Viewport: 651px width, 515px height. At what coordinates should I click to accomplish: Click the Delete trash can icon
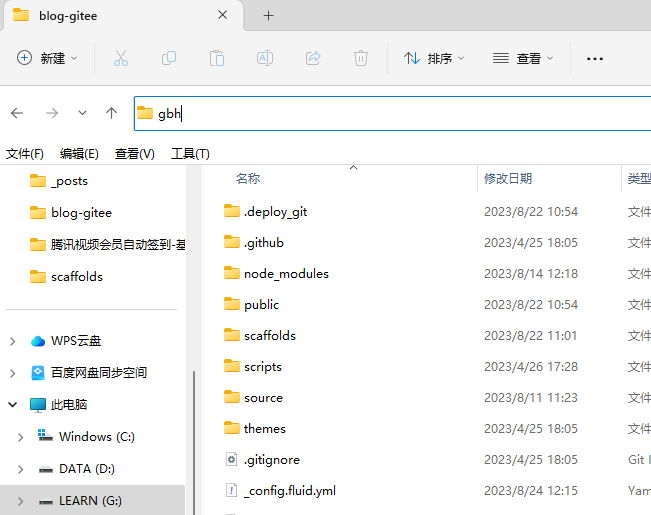361,58
